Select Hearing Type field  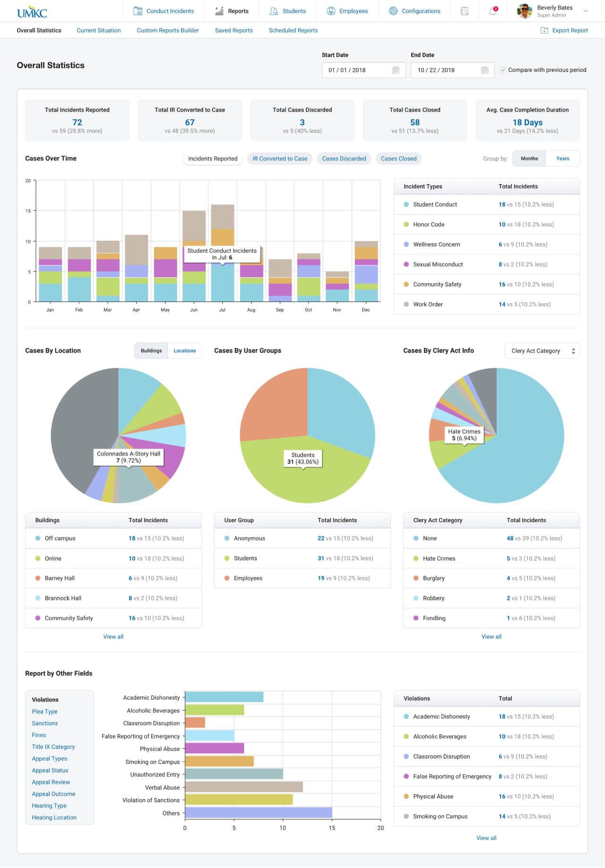[49, 806]
